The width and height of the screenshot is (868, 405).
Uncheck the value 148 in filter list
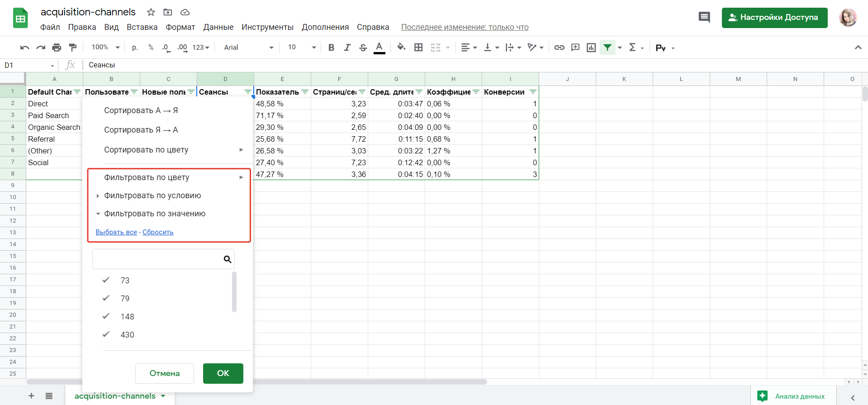pos(106,316)
